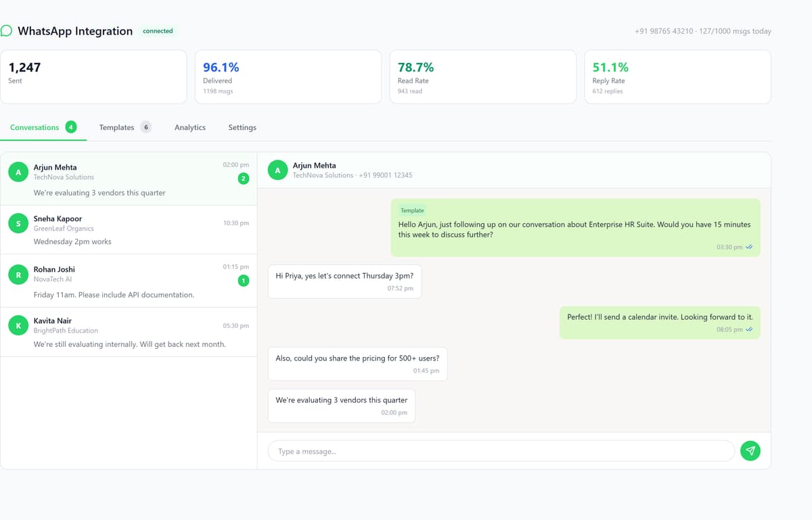Open the Analytics tab
The width and height of the screenshot is (812, 520).
(x=190, y=127)
